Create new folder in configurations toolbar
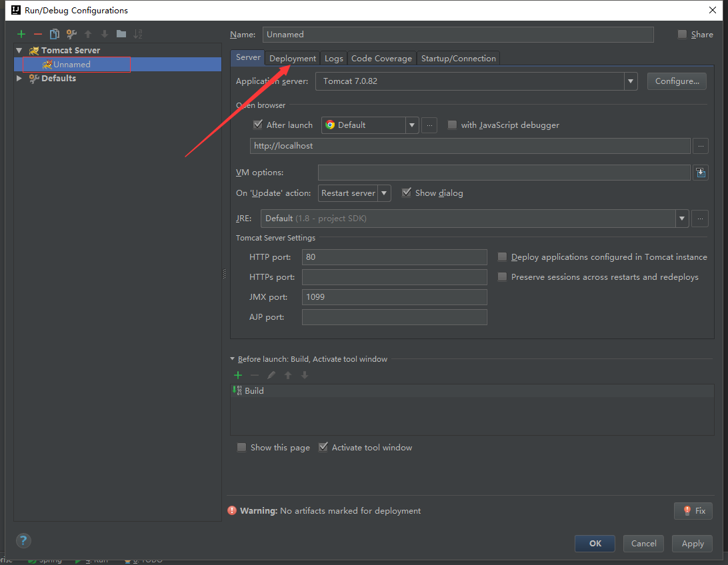The height and width of the screenshot is (565, 728). (121, 34)
